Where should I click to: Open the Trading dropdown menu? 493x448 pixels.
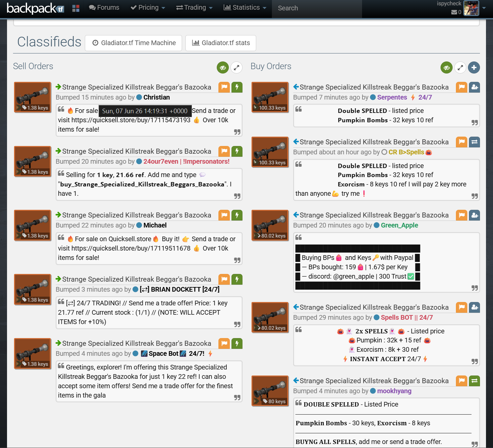tap(194, 8)
